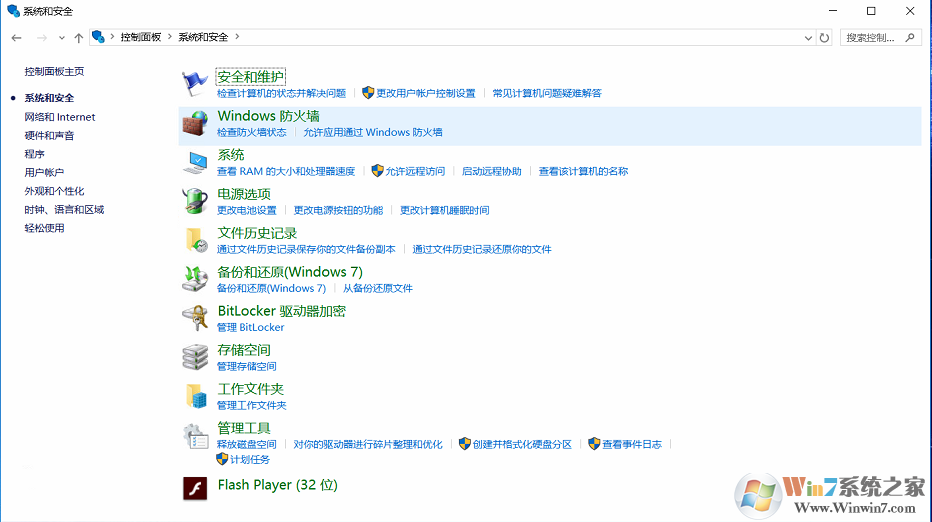This screenshot has height=522, width=932.
Task: Open 允许应用通过 Windows 防火墙 link
Action: click(373, 133)
